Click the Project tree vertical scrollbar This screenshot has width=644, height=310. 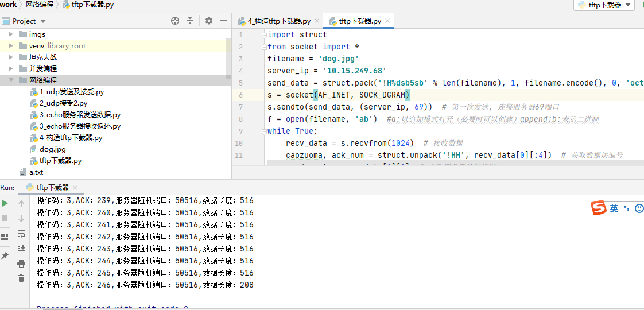pos(229,59)
